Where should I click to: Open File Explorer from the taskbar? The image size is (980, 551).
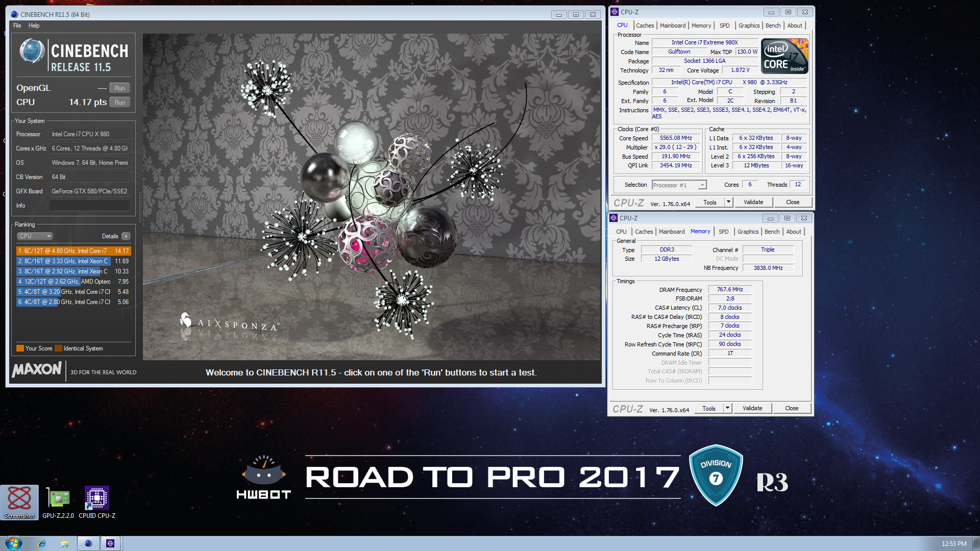click(x=65, y=543)
